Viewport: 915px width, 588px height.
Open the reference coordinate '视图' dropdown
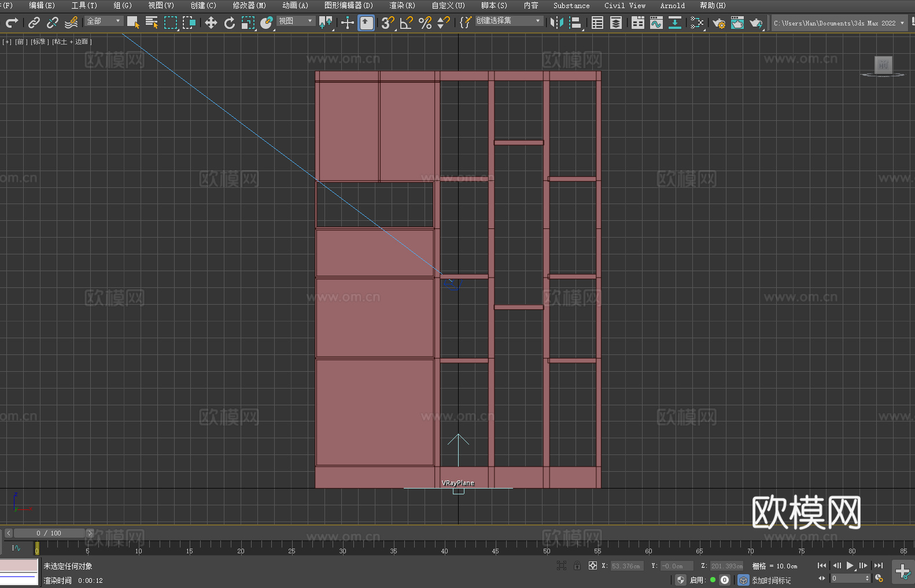[296, 21]
